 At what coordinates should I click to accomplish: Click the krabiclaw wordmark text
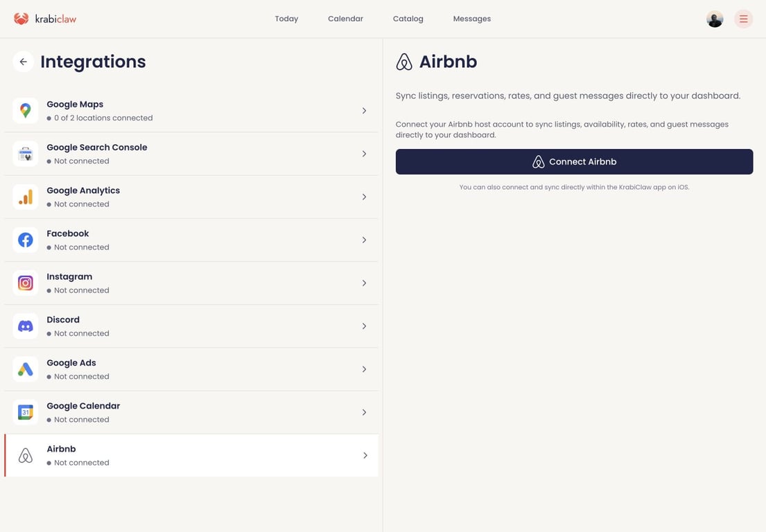(x=55, y=19)
